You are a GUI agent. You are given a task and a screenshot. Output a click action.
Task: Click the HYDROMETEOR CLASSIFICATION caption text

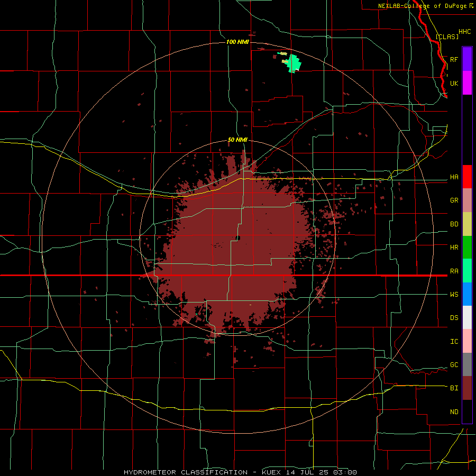186,472
